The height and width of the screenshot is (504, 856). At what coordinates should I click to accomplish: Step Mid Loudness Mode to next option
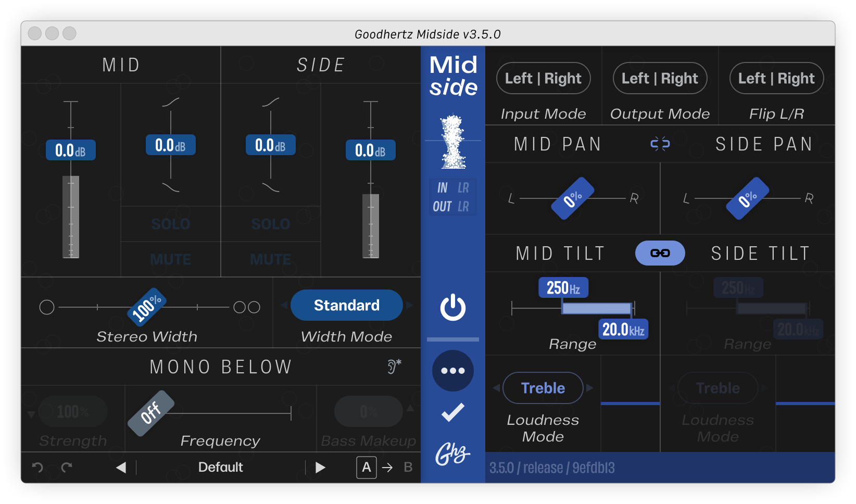point(590,388)
